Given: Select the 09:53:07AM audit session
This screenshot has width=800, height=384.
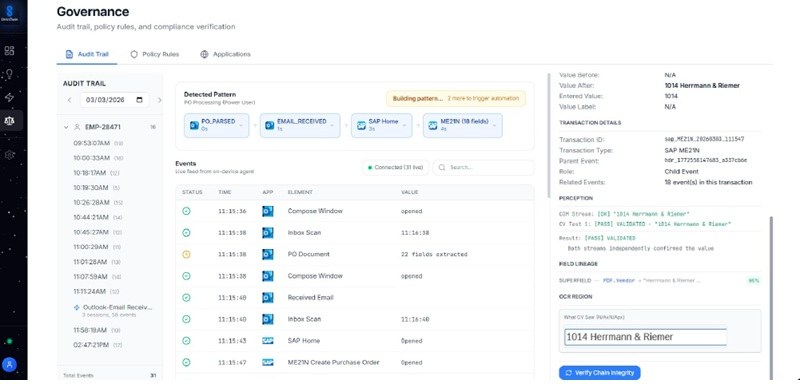Looking at the screenshot, I should point(98,143).
